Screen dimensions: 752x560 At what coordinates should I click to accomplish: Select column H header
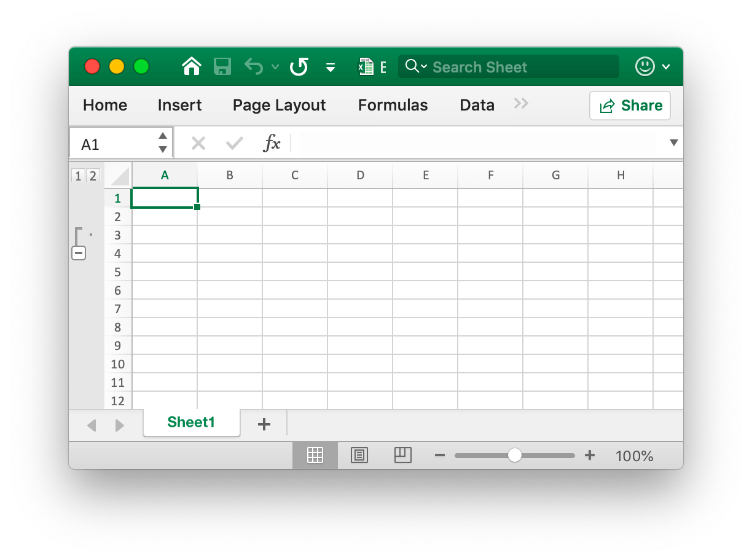[621, 175]
